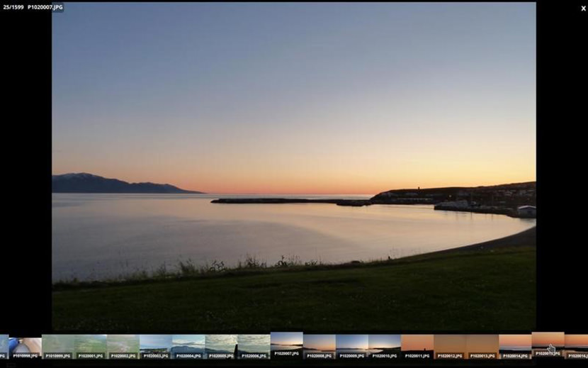
Task: Open thumbnail P1020009.JPG
Action: click(x=352, y=347)
